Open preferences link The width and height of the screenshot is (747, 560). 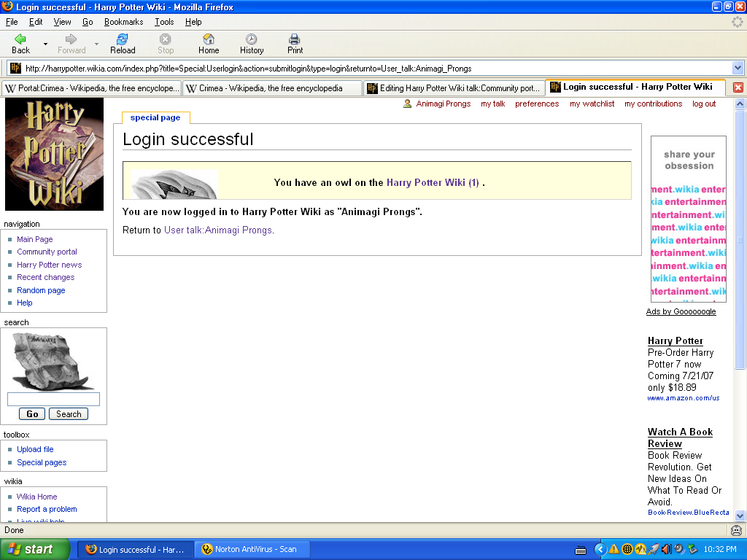(x=536, y=104)
